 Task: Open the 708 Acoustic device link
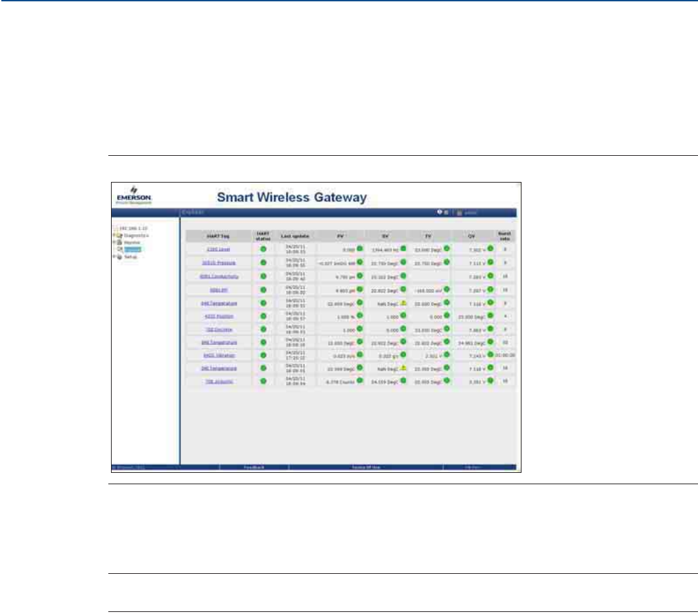click(219, 382)
